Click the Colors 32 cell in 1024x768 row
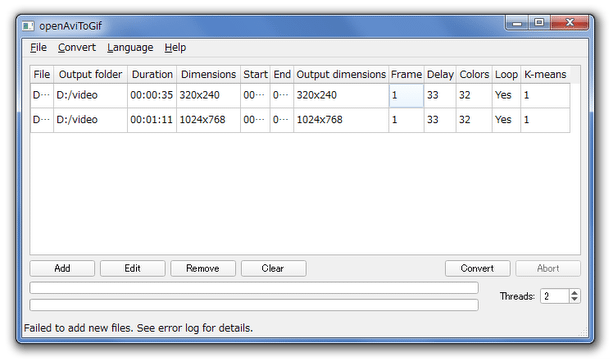 [474, 120]
